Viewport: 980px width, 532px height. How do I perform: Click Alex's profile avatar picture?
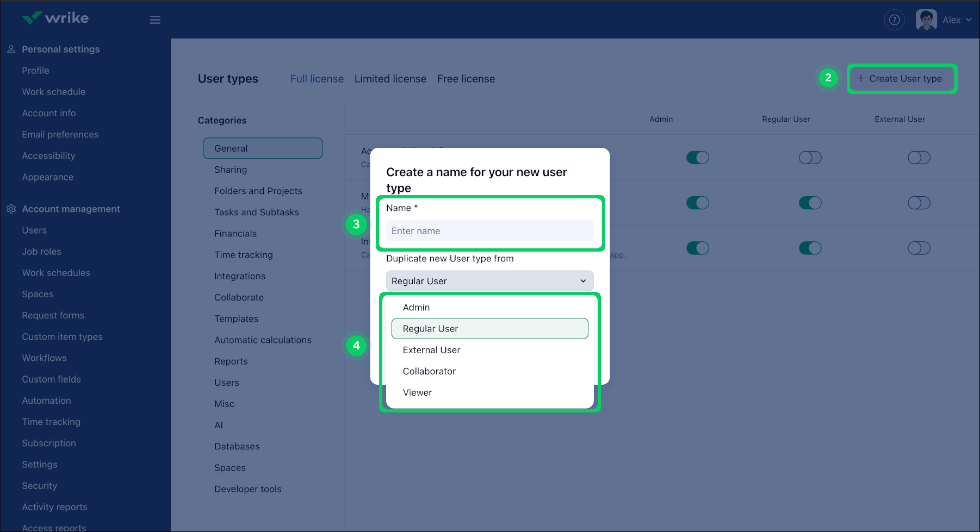926,20
